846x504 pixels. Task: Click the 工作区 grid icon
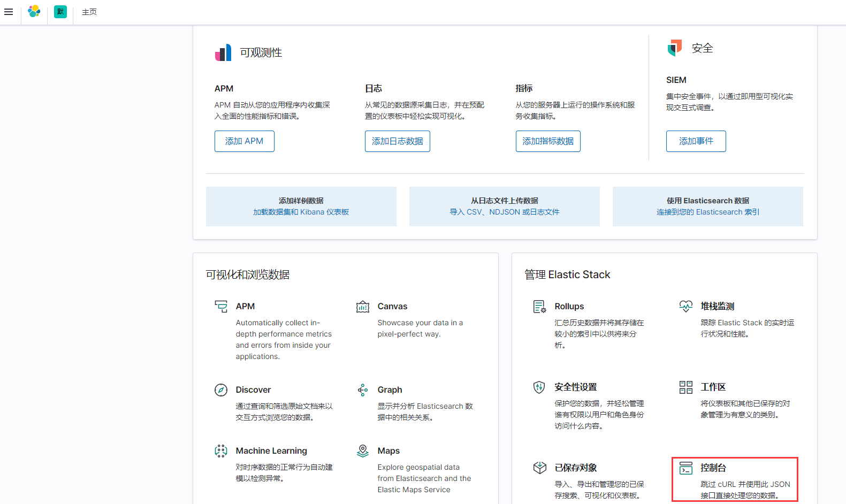point(686,387)
